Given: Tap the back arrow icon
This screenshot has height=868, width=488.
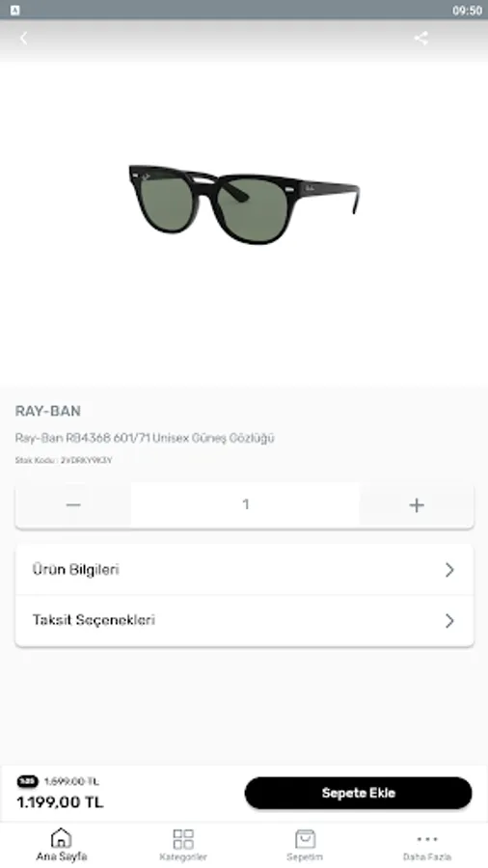Looking at the screenshot, I should pos(24,39).
